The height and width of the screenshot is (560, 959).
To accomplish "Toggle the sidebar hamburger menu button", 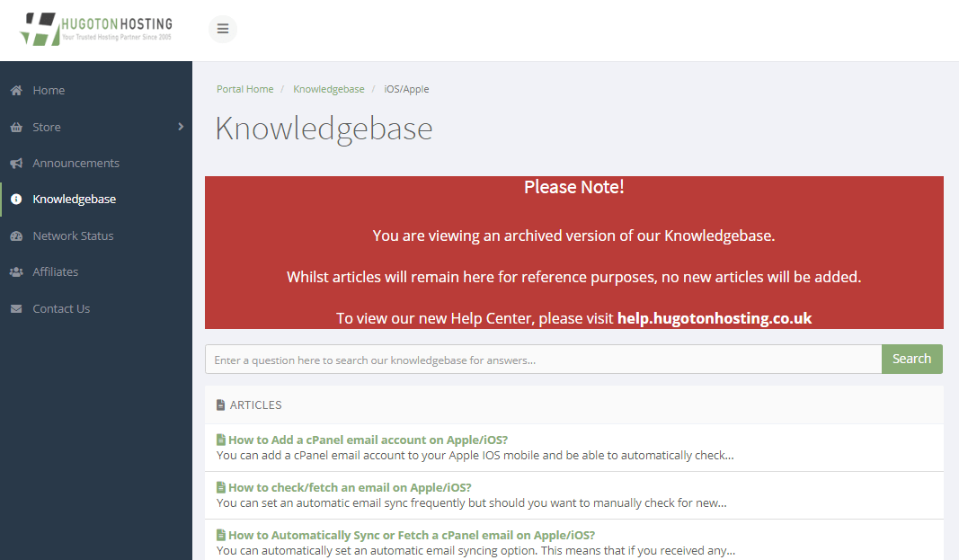I will [223, 29].
